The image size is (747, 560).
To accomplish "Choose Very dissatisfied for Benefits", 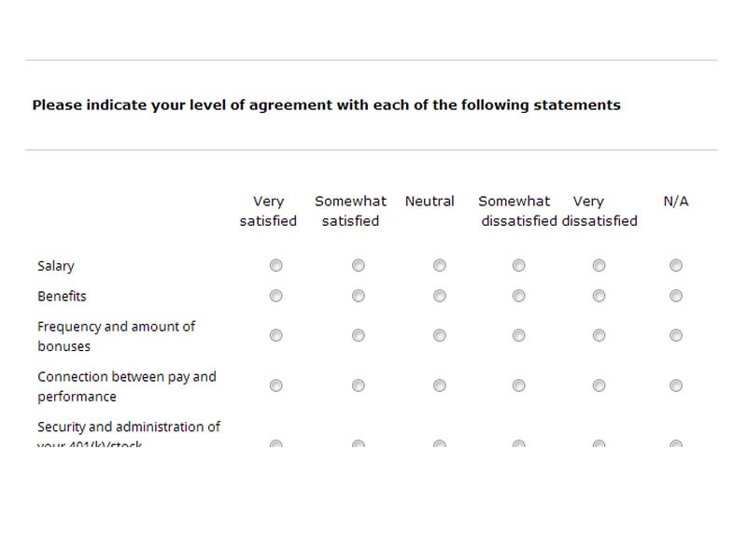I will pos(598,296).
